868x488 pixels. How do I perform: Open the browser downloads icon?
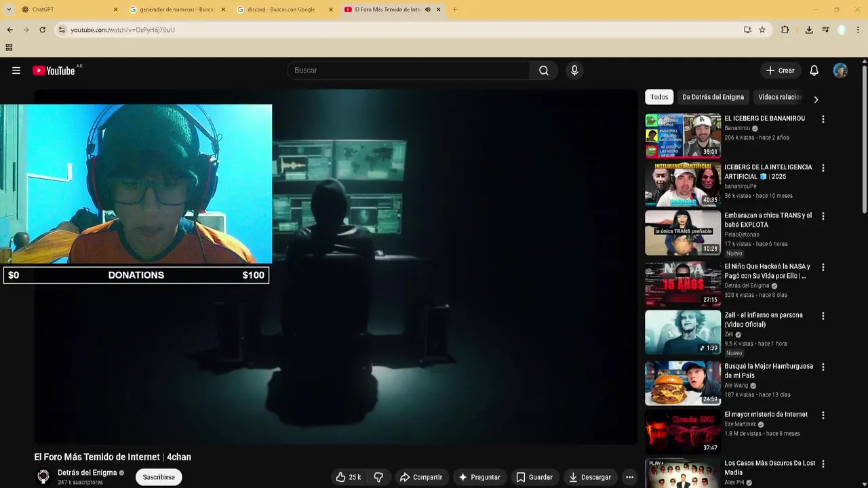point(809,30)
